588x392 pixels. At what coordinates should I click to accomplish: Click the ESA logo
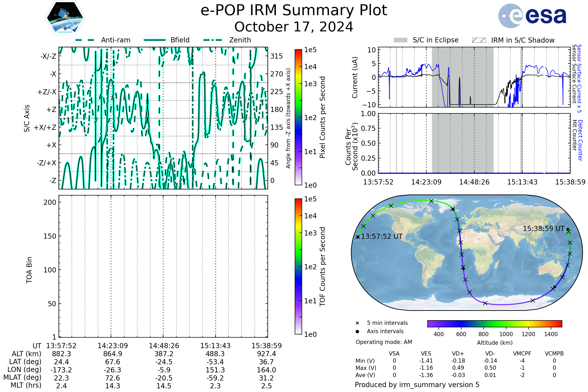tap(532, 16)
